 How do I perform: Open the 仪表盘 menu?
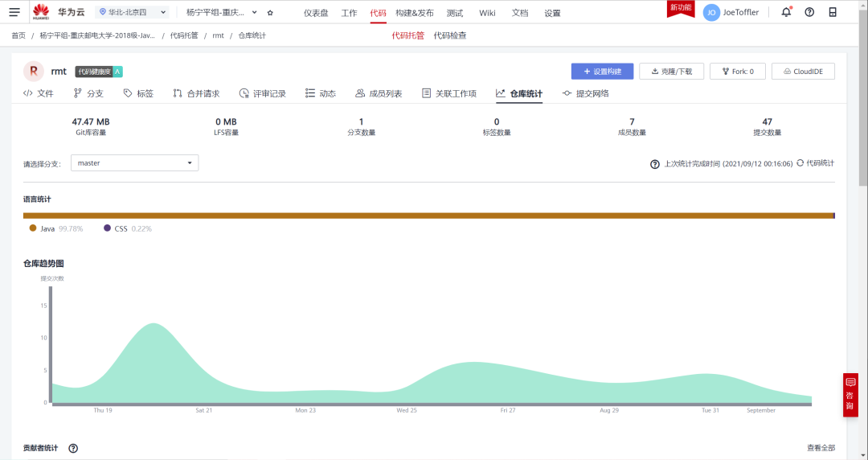point(316,13)
